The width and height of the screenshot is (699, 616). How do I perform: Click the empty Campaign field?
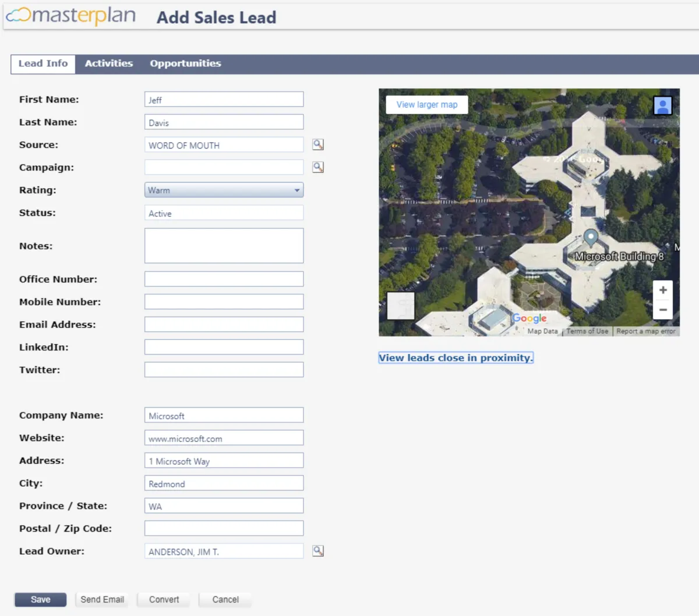[224, 167]
